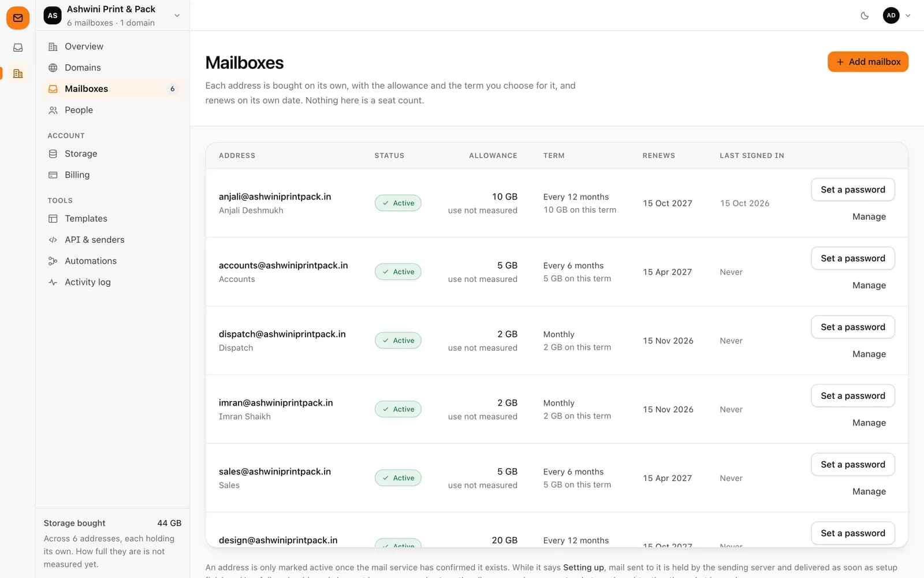924x578 pixels.
Task: Open Storage under Account
Action: [x=113, y=154]
